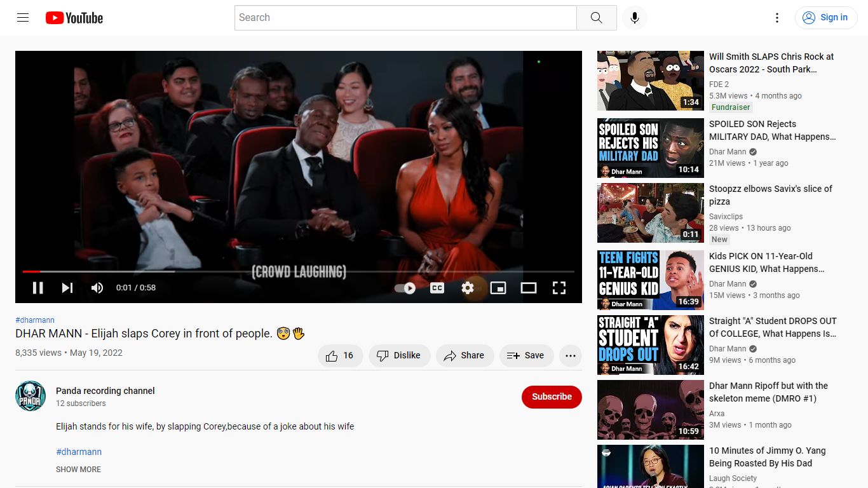868x488 pixels.
Task: Click the Fundraiser badge
Action: 731,107
